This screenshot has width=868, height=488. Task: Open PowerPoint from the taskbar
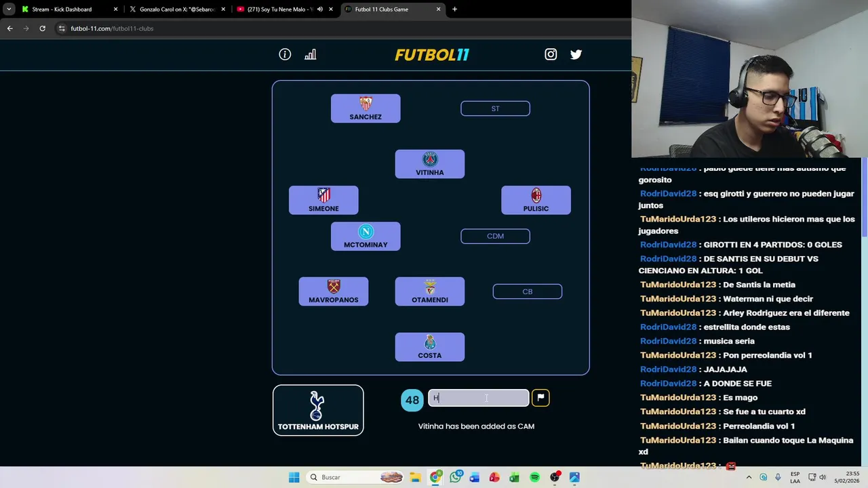click(494, 477)
